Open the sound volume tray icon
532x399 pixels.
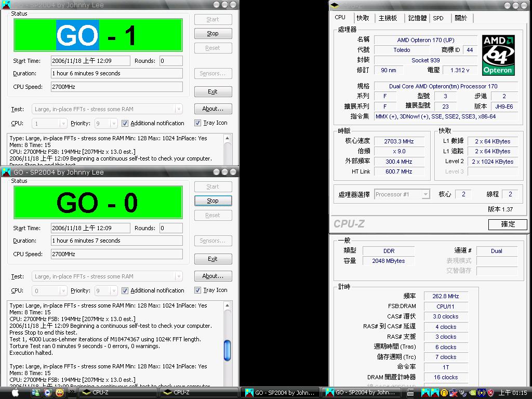pos(463,393)
